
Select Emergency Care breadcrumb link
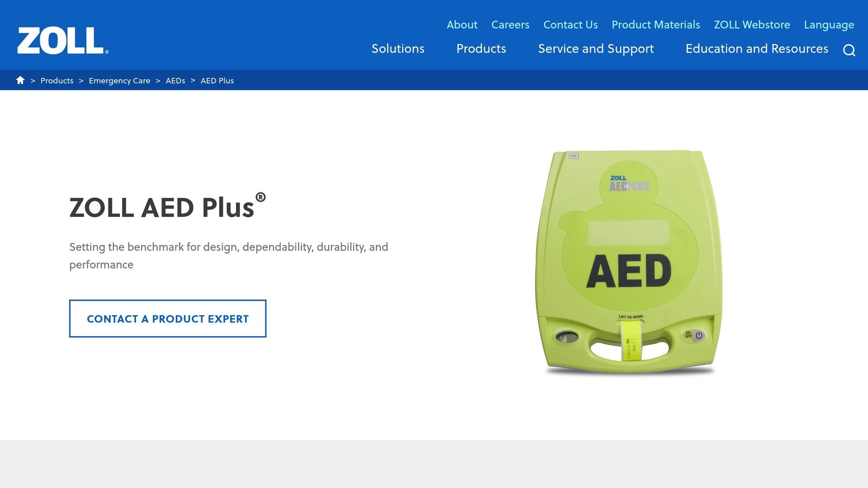point(120,80)
